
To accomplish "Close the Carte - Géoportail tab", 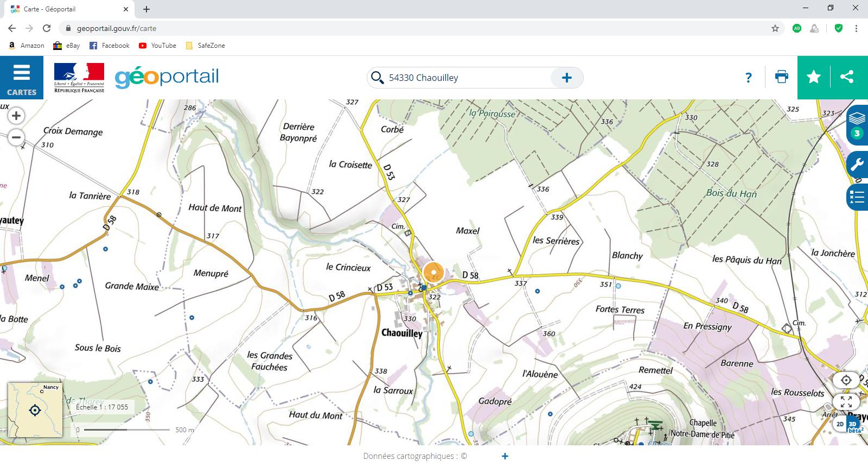I will point(126,9).
